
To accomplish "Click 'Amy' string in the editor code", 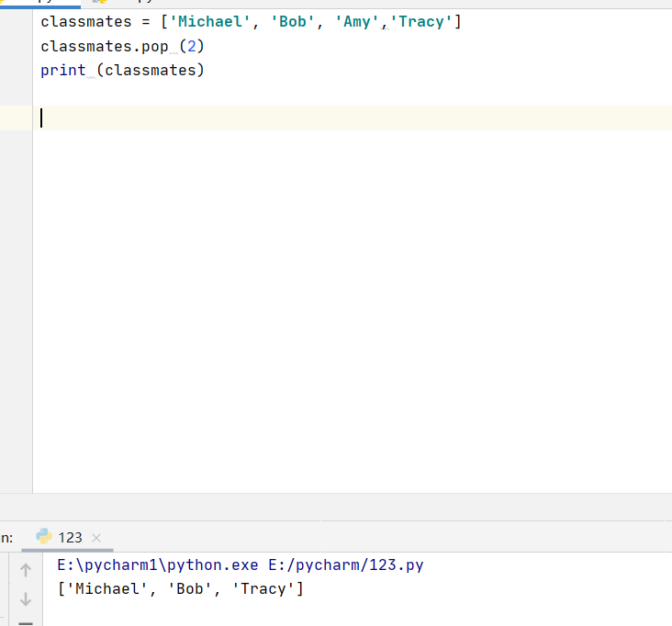I will coord(356,21).
